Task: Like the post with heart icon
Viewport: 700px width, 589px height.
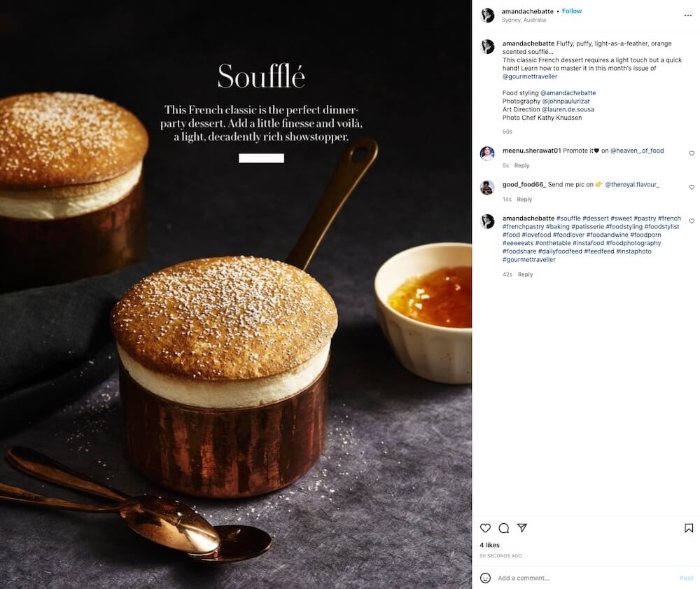Action: coord(485,528)
